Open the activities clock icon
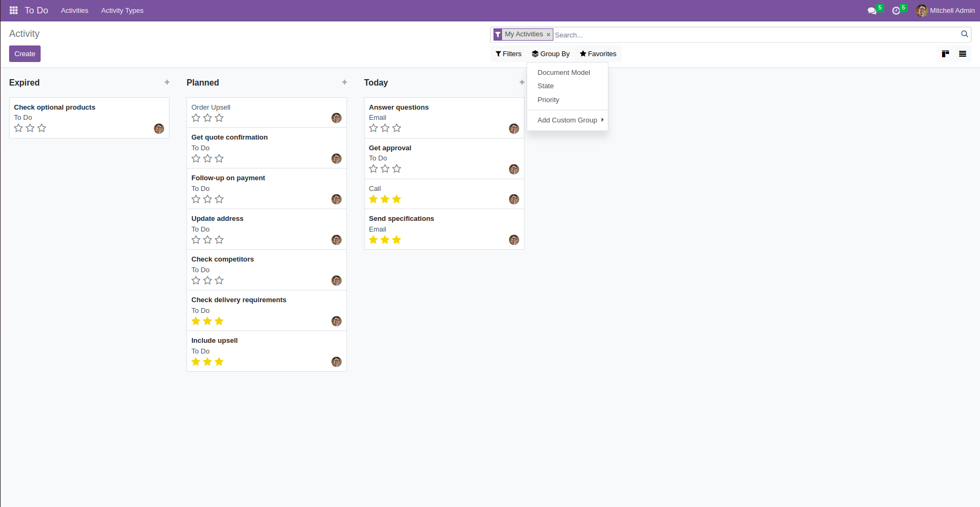This screenshot has width=980, height=507. click(x=896, y=11)
